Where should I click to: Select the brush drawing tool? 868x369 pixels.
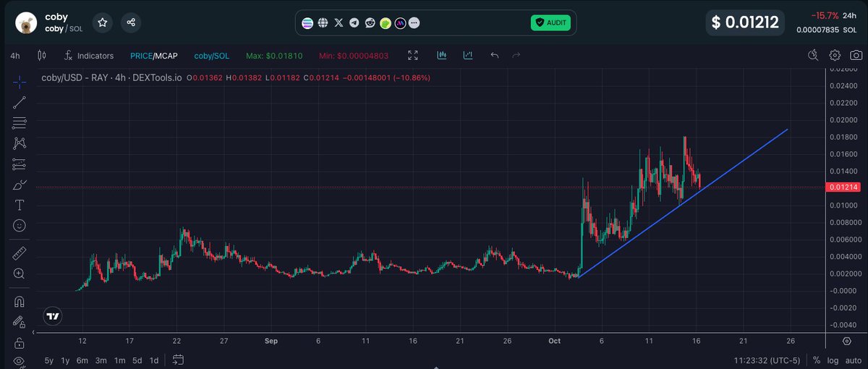point(20,185)
